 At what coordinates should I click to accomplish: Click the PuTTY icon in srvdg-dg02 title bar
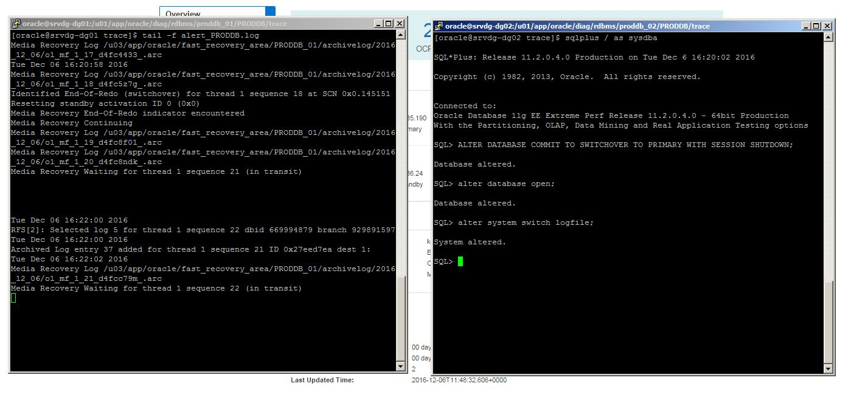[439, 26]
